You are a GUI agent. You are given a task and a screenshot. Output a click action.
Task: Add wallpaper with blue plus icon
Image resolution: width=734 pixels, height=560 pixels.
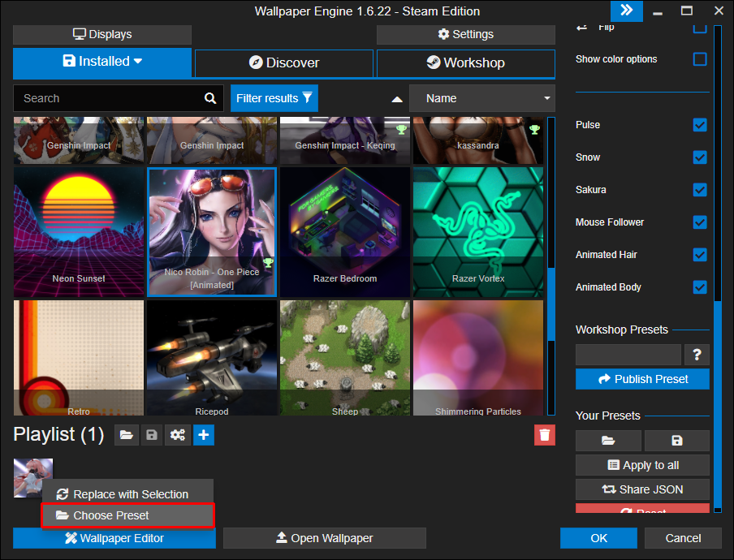pos(204,436)
